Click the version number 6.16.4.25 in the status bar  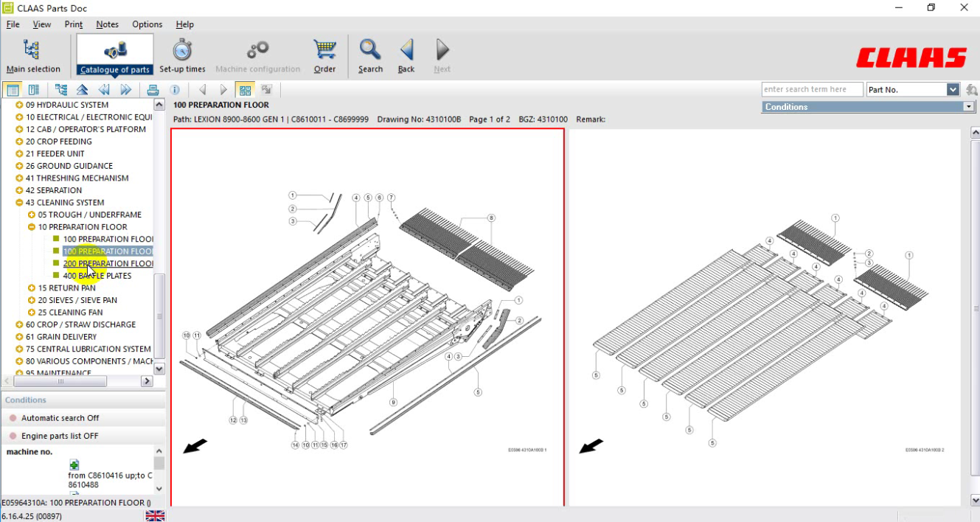(32, 516)
